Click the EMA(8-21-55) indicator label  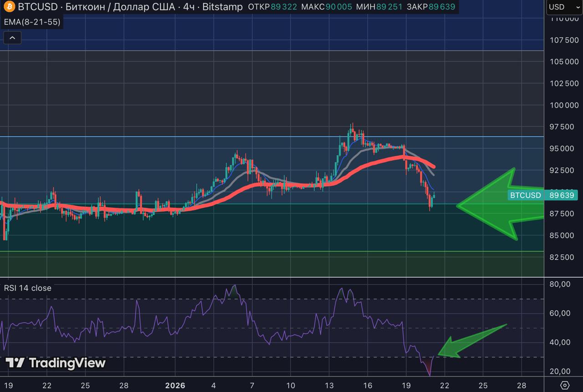(x=32, y=22)
